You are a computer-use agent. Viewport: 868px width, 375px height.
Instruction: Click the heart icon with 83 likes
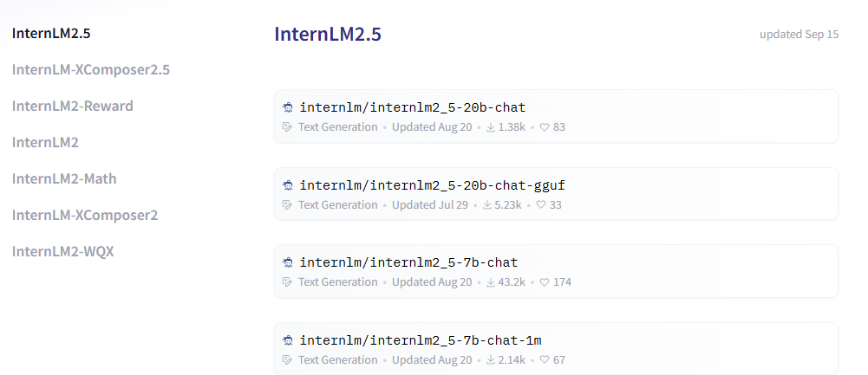click(x=545, y=127)
